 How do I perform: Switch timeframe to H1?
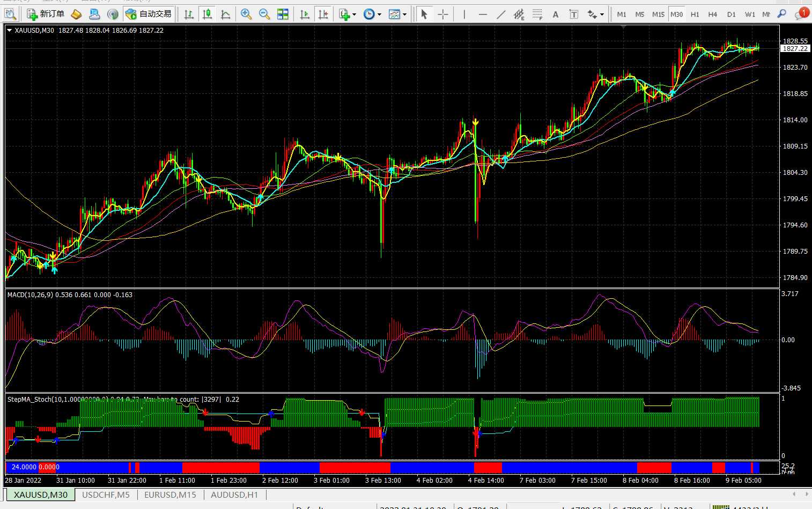[x=695, y=14]
